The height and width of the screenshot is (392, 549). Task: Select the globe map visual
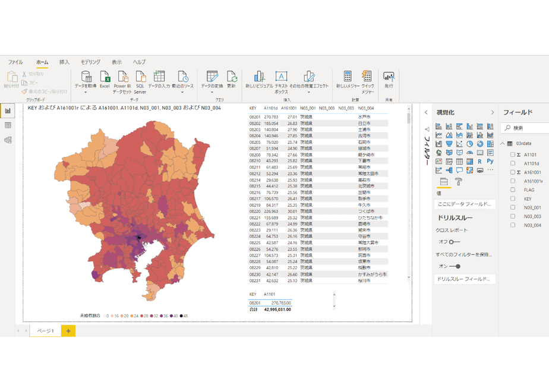pos(438,153)
